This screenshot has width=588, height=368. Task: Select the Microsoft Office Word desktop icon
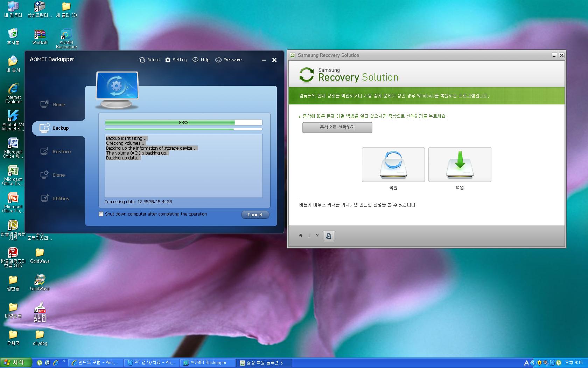click(13, 148)
